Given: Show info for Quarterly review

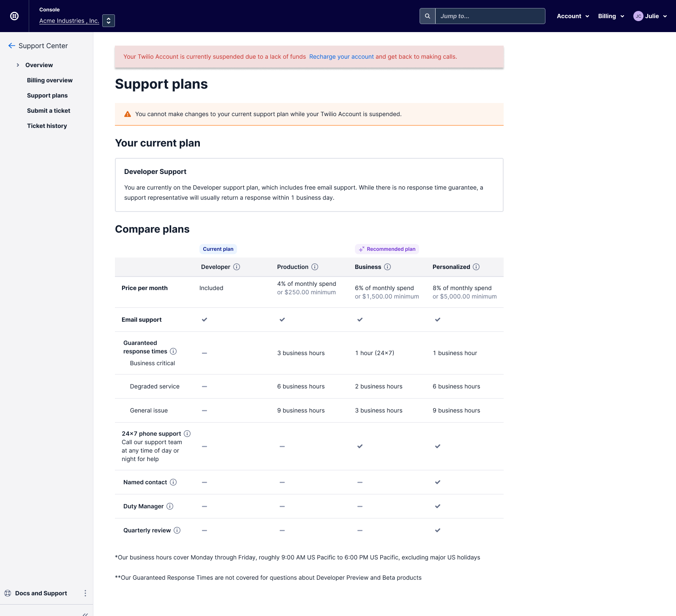Looking at the screenshot, I should coord(177,530).
